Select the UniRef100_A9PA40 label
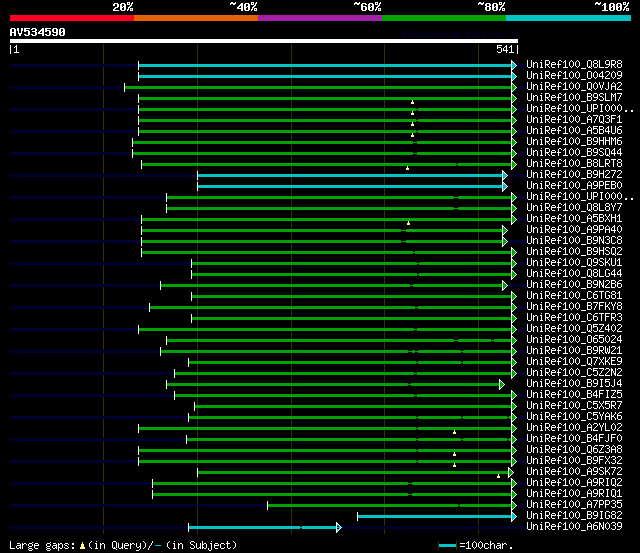This screenshot has width=640, height=553. click(x=574, y=230)
